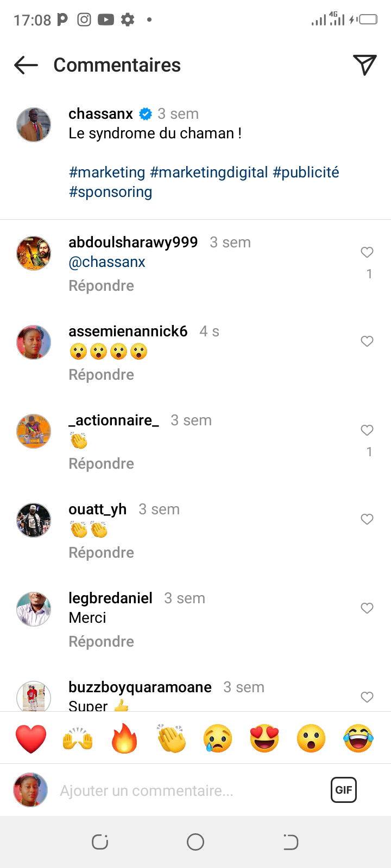Open the share paper-plane icon

[364, 65]
